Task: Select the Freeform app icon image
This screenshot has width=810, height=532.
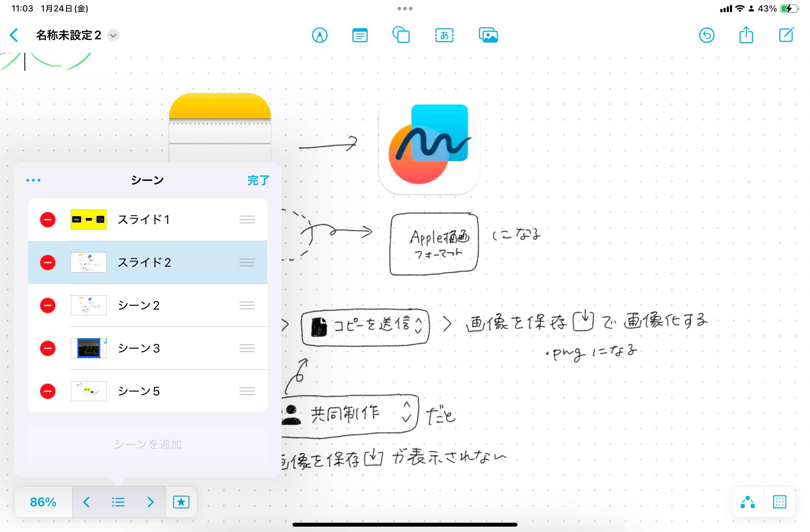Action: pyautogui.click(x=429, y=144)
